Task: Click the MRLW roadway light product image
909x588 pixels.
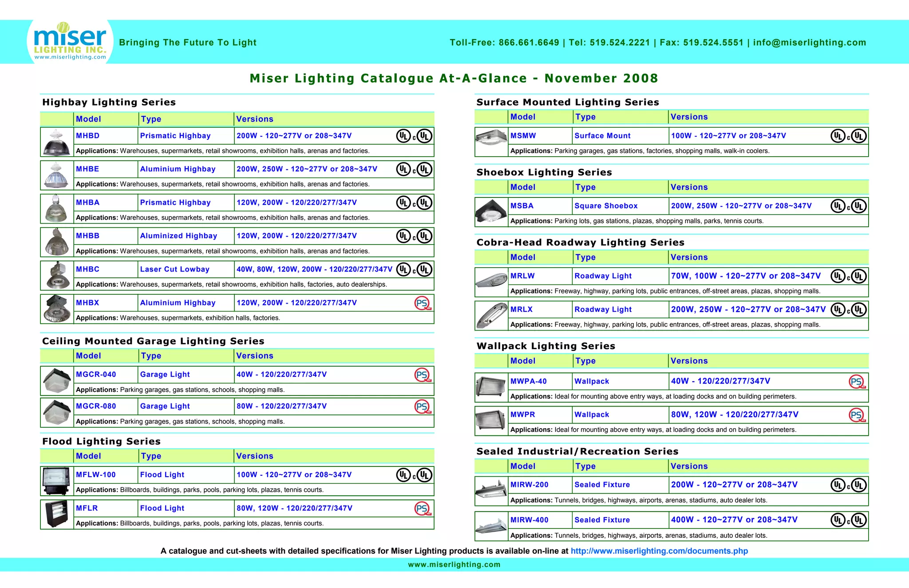Action: tap(491, 281)
